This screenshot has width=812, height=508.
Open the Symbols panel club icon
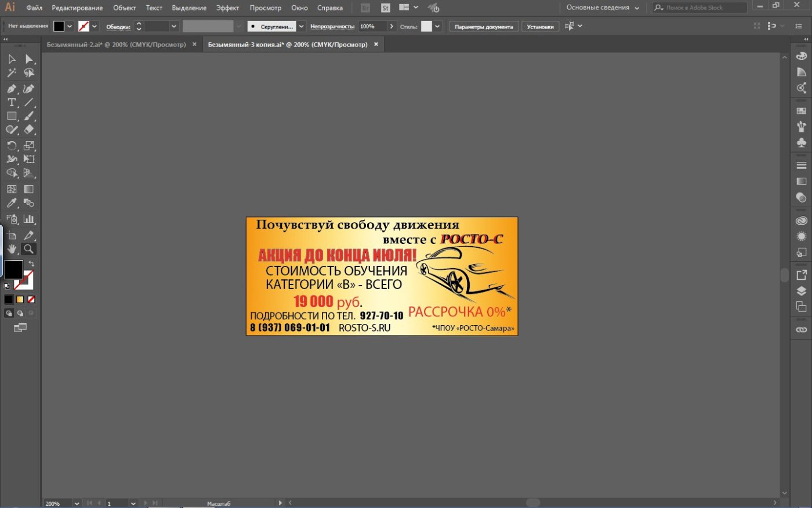point(802,142)
